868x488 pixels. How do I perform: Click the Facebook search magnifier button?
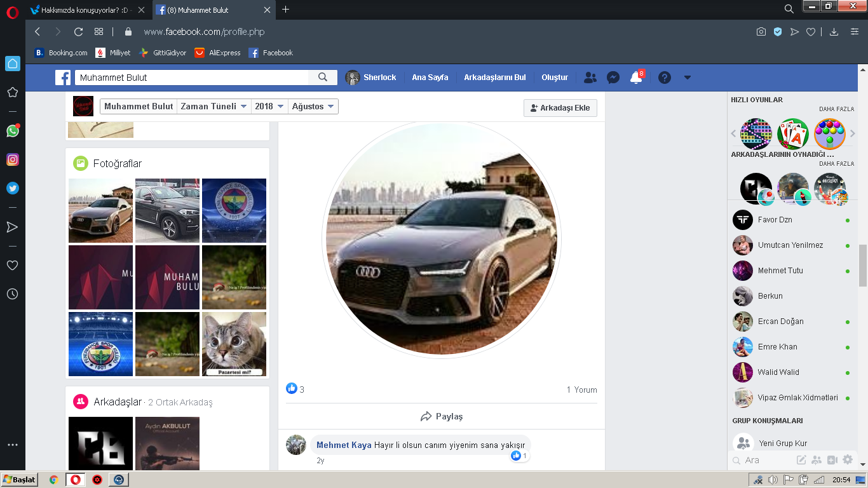click(x=323, y=78)
